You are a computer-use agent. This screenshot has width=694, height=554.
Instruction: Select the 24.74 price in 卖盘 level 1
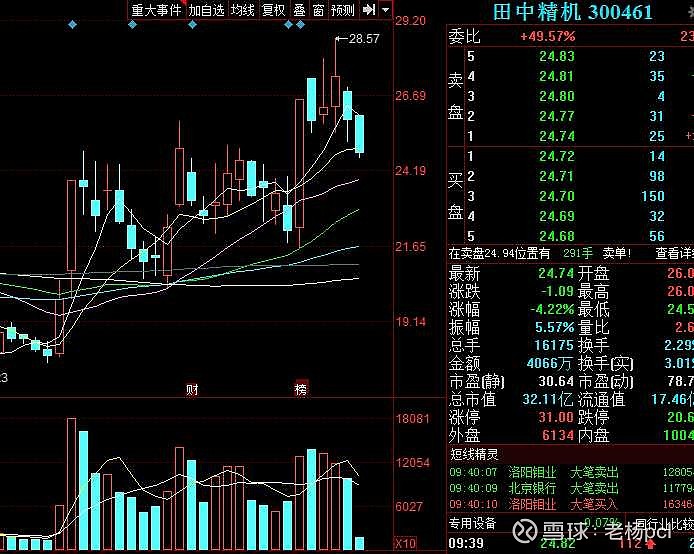click(x=557, y=136)
